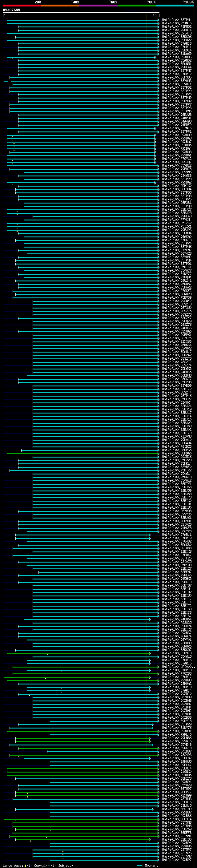Select the UniRef100_A6N8P3 label
The width and height of the screenshot is (197, 868).
coord(176,294)
